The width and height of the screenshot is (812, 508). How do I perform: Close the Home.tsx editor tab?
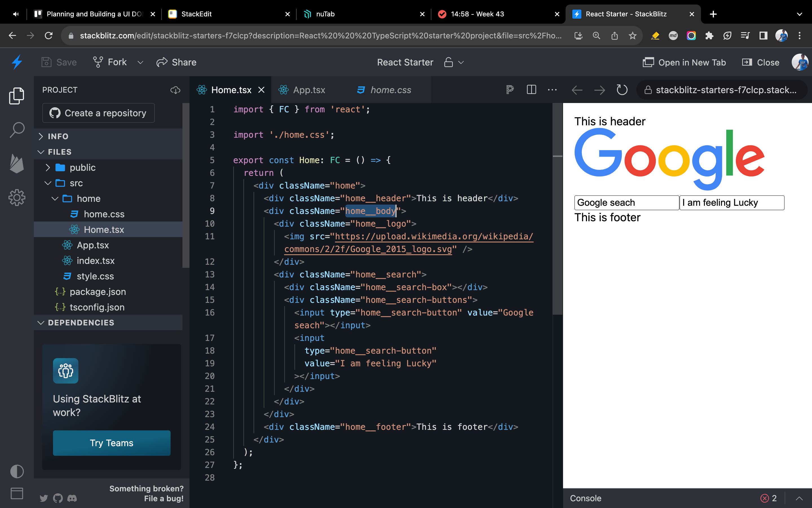[261, 90]
